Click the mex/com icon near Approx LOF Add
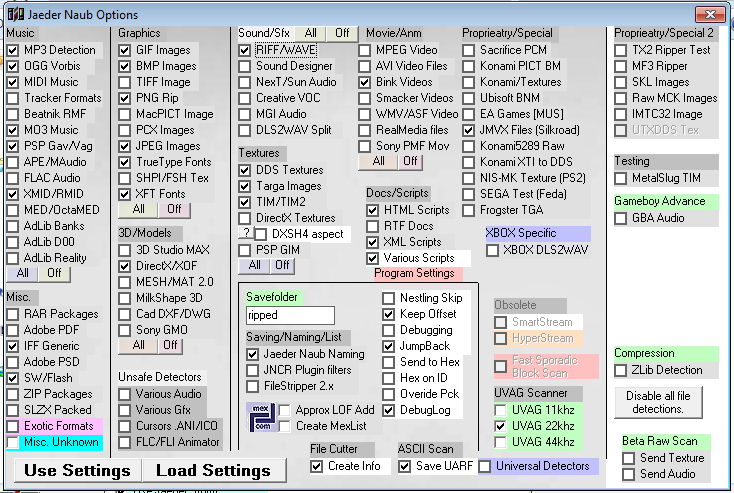 coord(262,417)
